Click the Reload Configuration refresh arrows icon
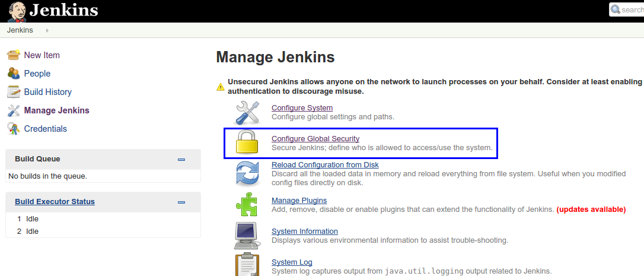This screenshot has height=276, width=644. [248, 173]
